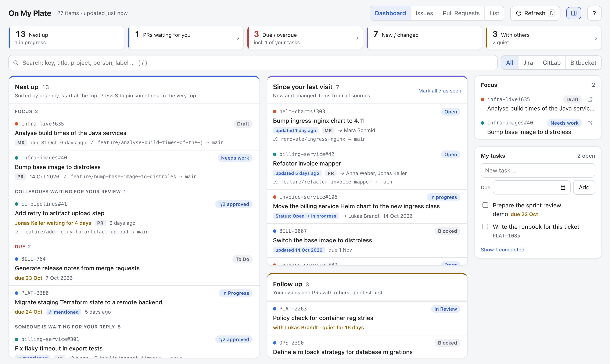Click Show 1 completed link
The height and width of the screenshot is (364, 610).
point(502,250)
